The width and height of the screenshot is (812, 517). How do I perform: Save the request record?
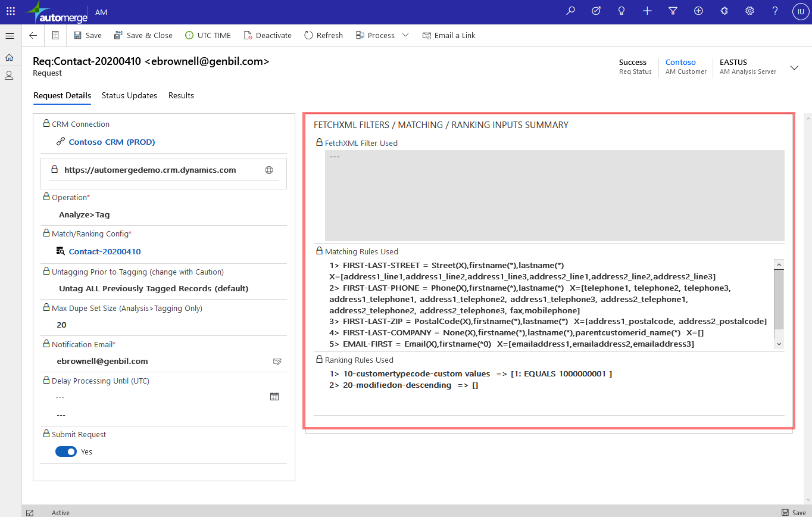[88, 36]
